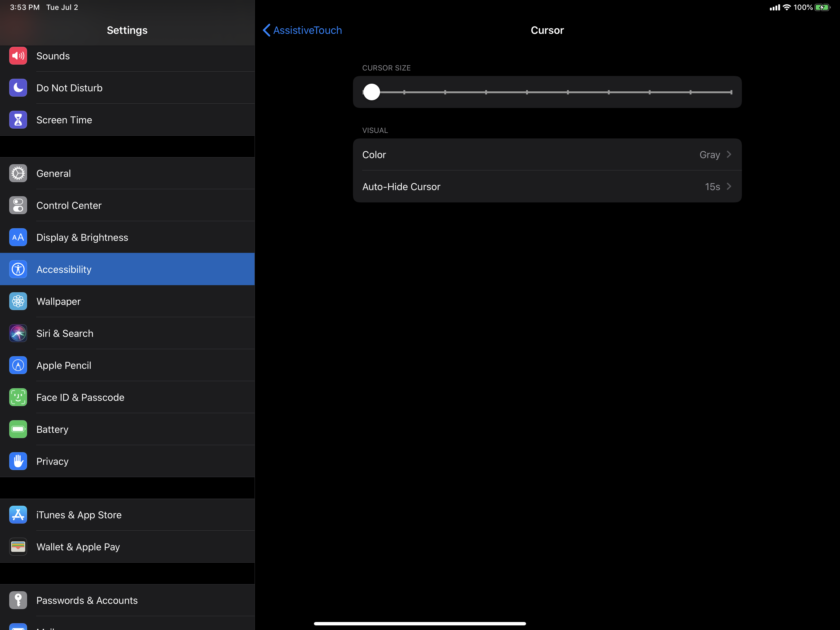Viewport: 840px width, 630px height.
Task: Tap the Sounds speaker icon
Action: click(x=18, y=56)
